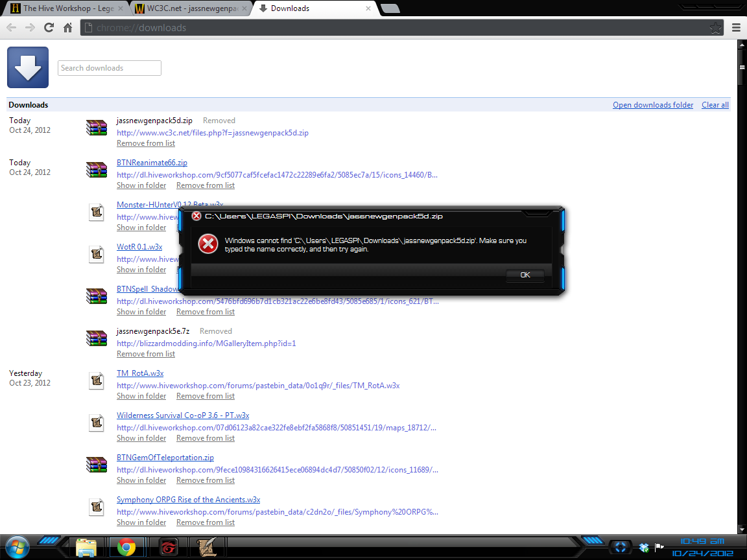
Task: Switch to The Hive Workshop tab
Action: (x=65, y=8)
